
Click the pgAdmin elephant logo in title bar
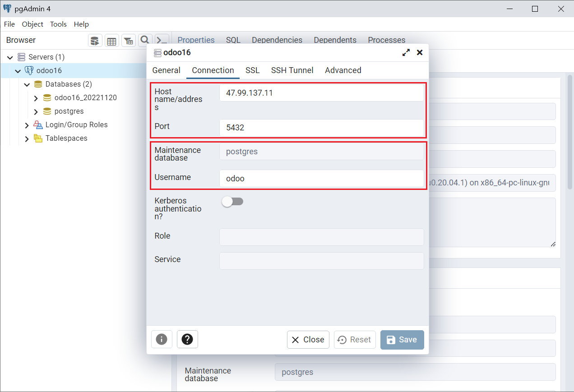[7, 9]
